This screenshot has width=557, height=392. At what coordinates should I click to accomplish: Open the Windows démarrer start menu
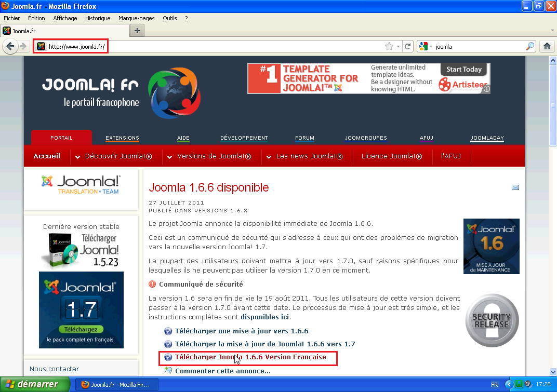coord(35,384)
